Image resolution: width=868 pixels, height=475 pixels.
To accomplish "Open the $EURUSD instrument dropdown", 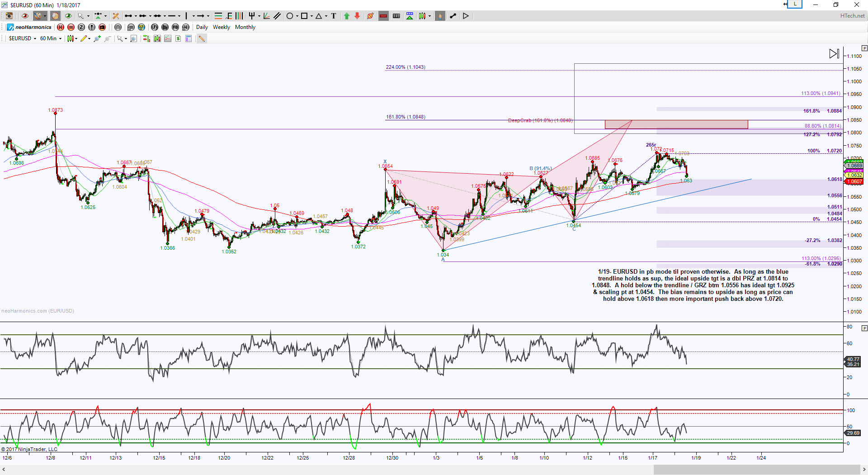I will [23, 38].
